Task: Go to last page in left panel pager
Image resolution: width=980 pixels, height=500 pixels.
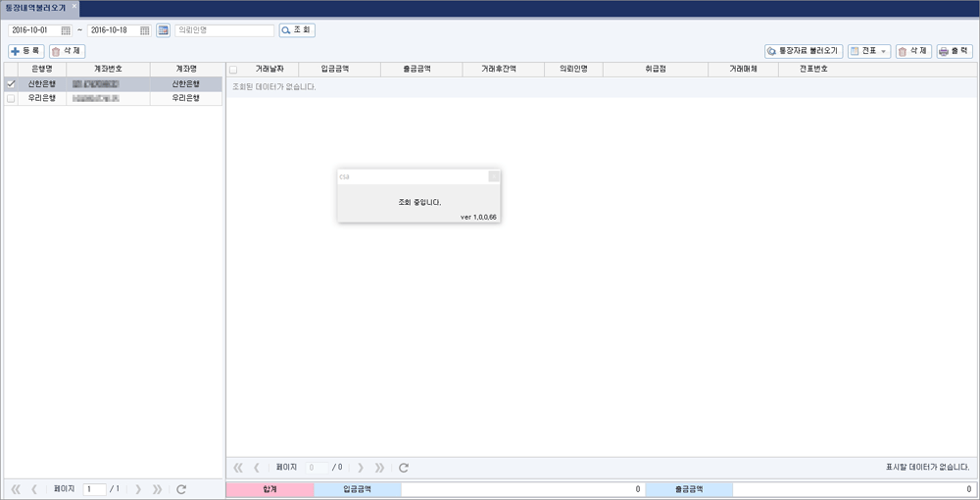Action: pos(157,489)
